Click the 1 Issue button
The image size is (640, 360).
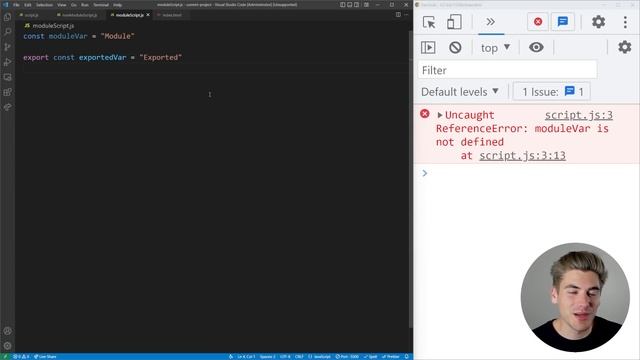tap(552, 92)
